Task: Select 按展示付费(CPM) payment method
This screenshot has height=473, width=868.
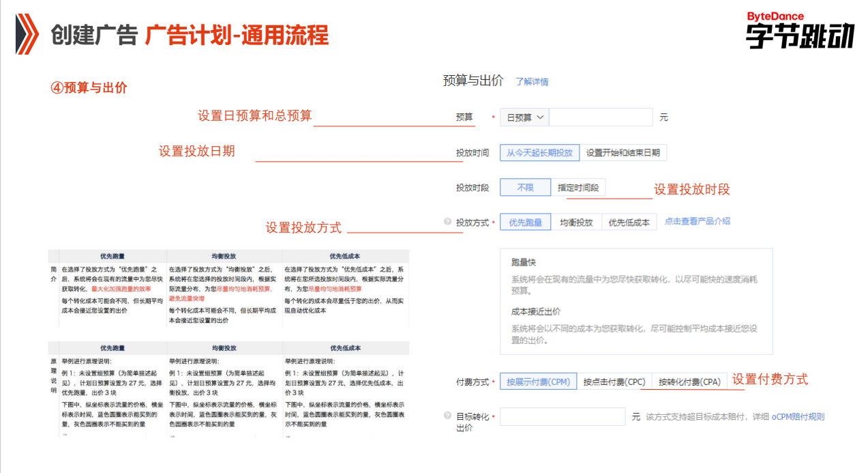Action: click(539, 382)
